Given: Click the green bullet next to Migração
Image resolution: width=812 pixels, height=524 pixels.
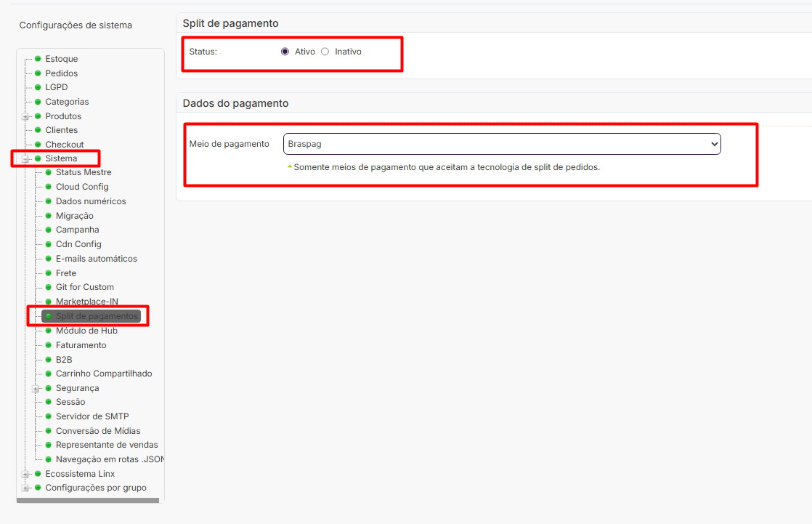Looking at the screenshot, I should pyautogui.click(x=48, y=216).
